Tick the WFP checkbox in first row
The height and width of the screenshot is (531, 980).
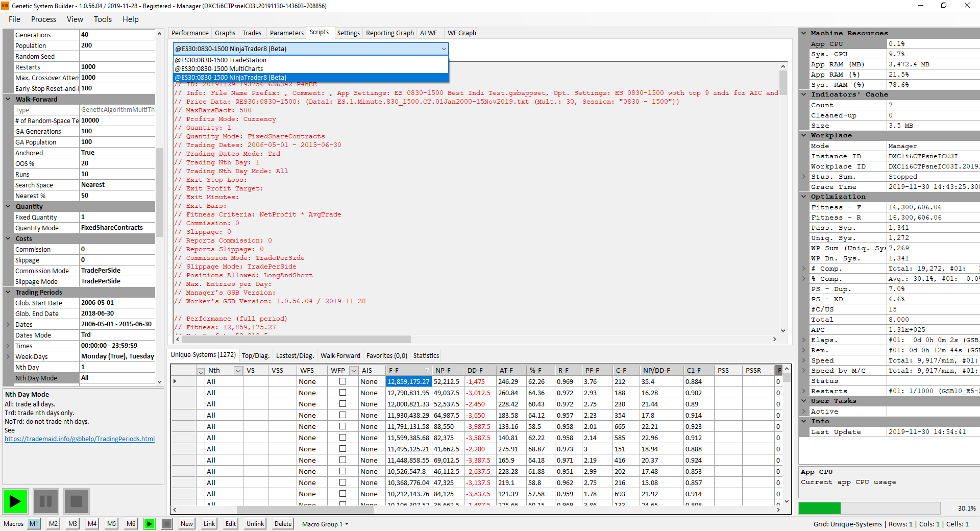[342, 381]
